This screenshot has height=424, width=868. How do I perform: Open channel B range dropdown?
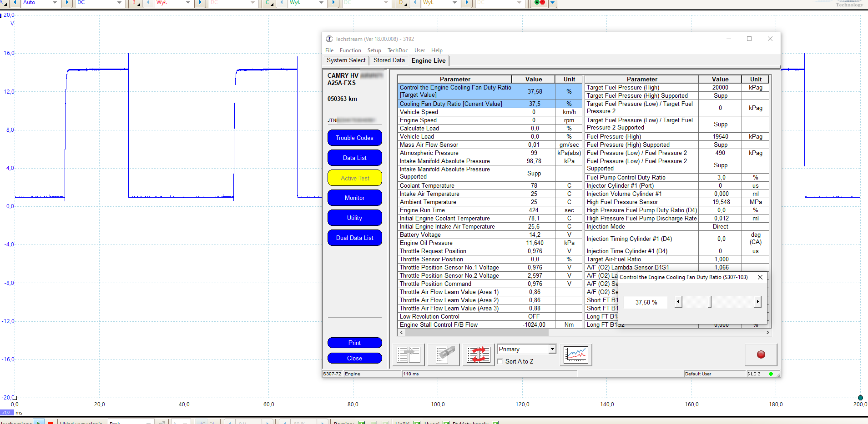(x=173, y=3)
